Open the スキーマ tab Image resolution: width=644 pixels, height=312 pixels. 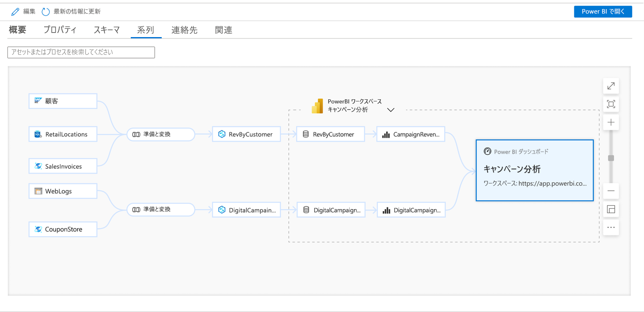click(x=106, y=30)
